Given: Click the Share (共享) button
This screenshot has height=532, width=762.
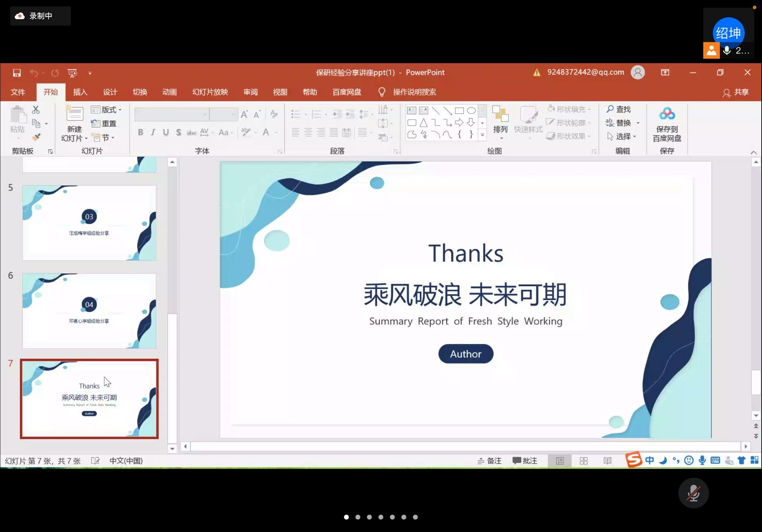Looking at the screenshot, I should pos(736,92).
